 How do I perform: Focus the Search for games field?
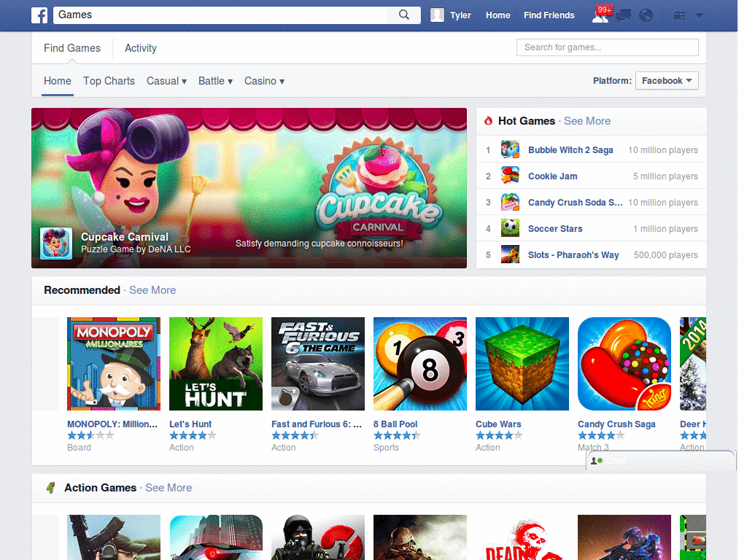pos(608,47)
